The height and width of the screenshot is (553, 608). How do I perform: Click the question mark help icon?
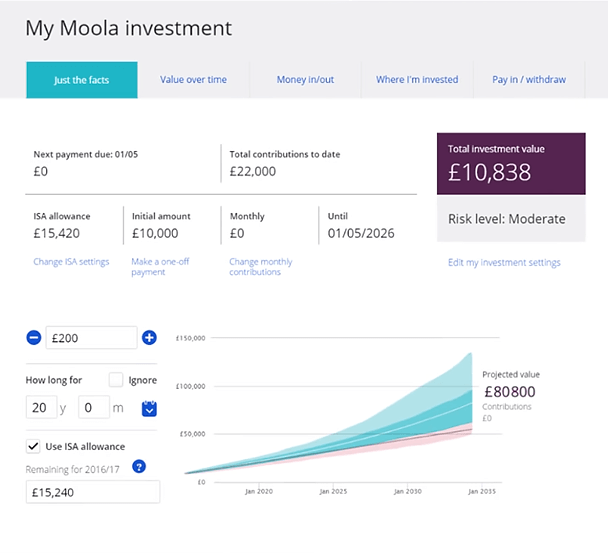pyautogui.click(x=139, y=466)
